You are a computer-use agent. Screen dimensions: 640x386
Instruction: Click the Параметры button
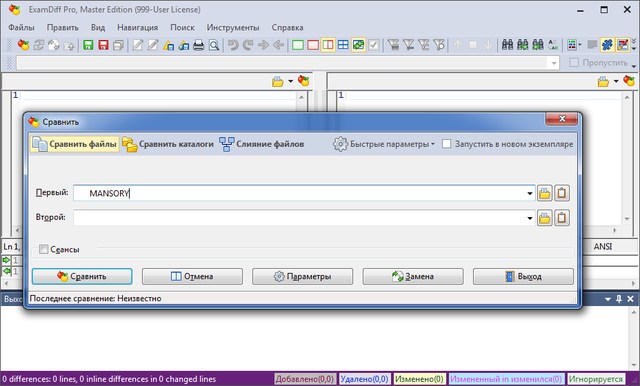tap(302, 276)
